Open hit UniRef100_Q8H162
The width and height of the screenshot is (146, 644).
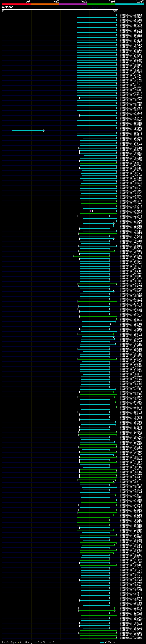point(131,17)
